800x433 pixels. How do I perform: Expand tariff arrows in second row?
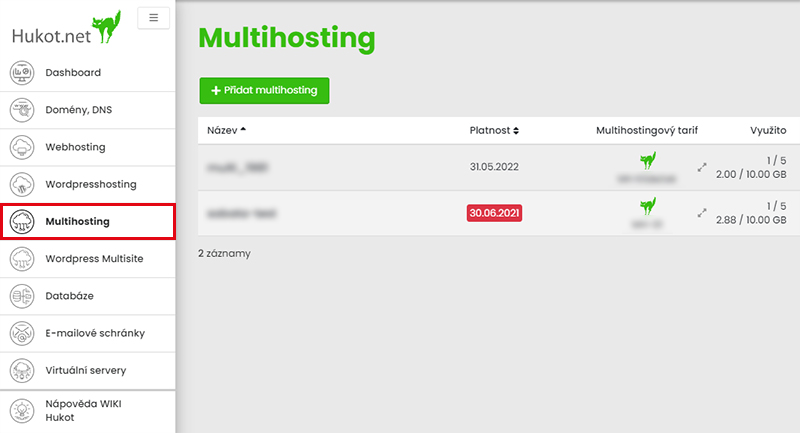[x=702, y=213]
